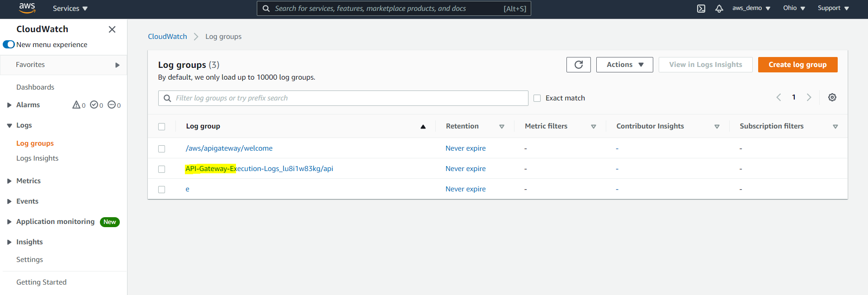Expand the Insights section
Screen dimensions: 868x295
coord(9,242)
